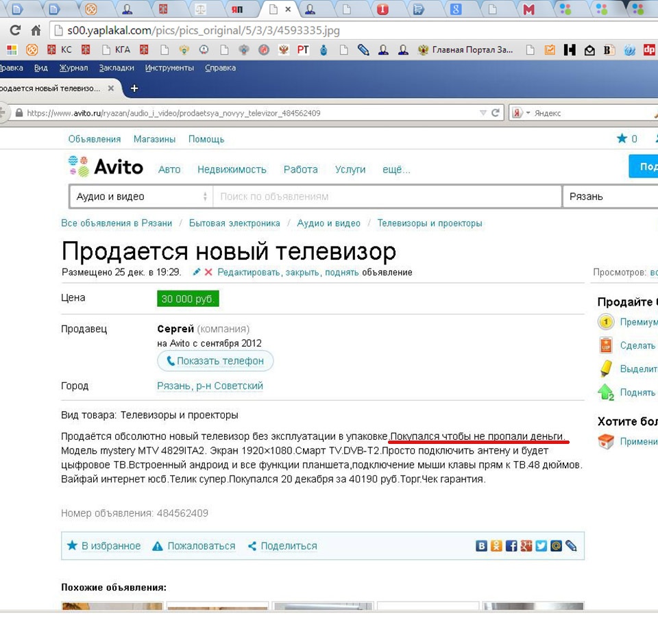
Task: Click the Яндекс search field
Action: coord(592,113)
